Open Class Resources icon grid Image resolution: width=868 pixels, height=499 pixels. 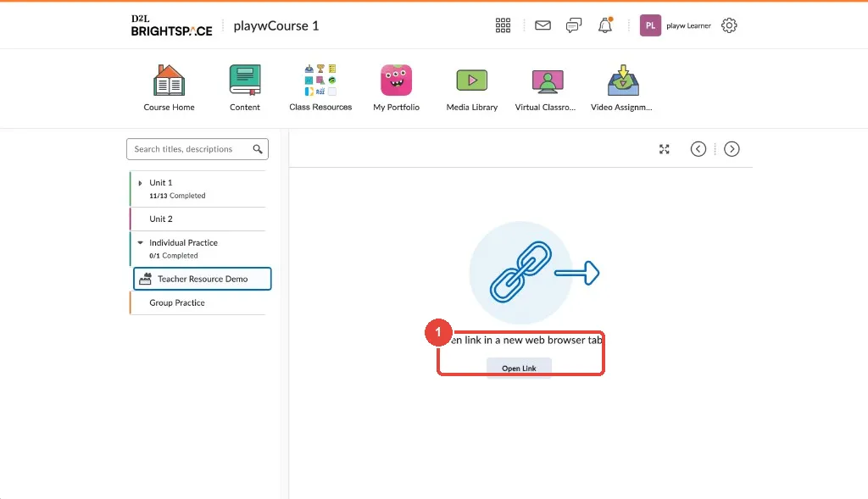(320, 80)
